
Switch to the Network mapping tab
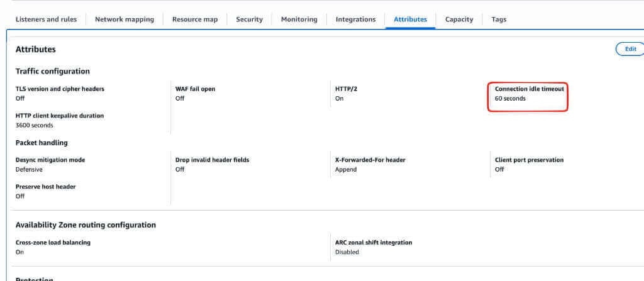125,19
